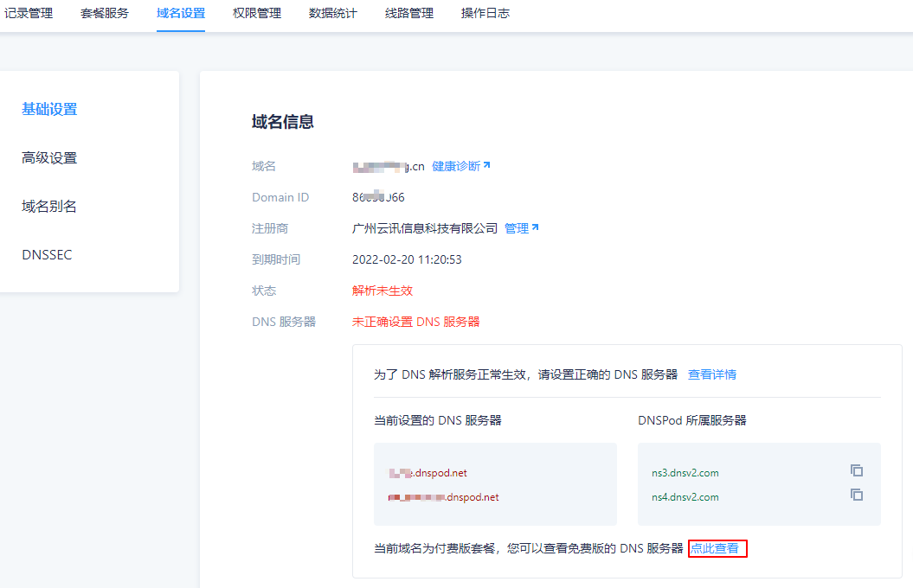Screen dimensions: 913x588
Task: Go to 域名别名 in the sidebar
Action: pyautogui.click(x=49, y=206)
